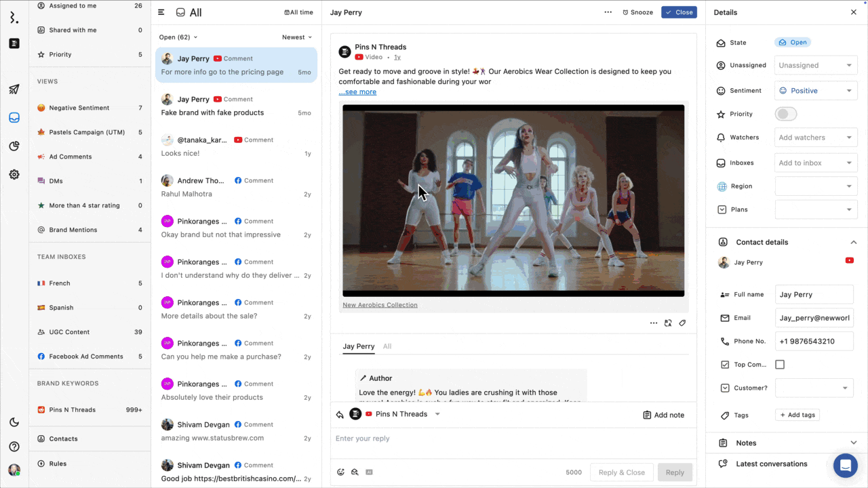This screenshot has height=488, width=868.
Task: Open the more options menu at the top
Action: (x=608, y=12)
